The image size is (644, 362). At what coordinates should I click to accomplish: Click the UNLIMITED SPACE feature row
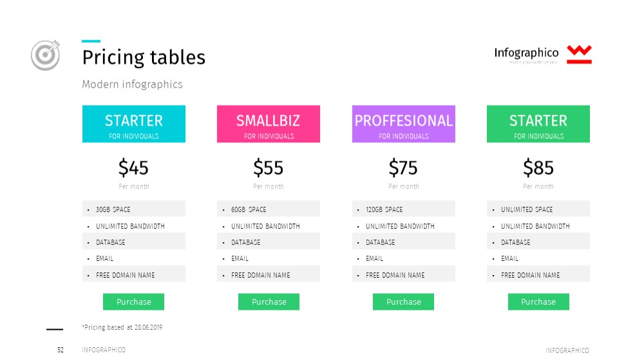[538, 209]
